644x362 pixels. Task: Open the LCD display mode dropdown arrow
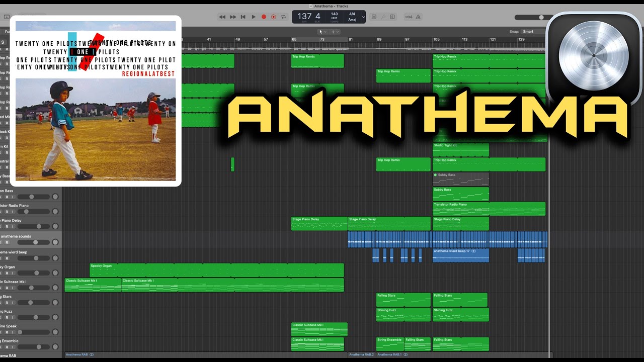coord(363,17)
